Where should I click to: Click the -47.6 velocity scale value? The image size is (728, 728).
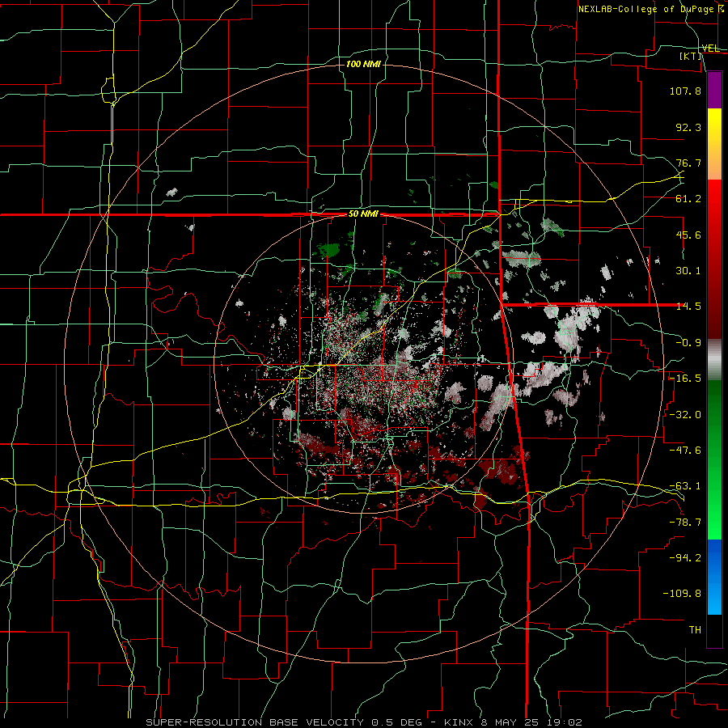click(685, 450)
